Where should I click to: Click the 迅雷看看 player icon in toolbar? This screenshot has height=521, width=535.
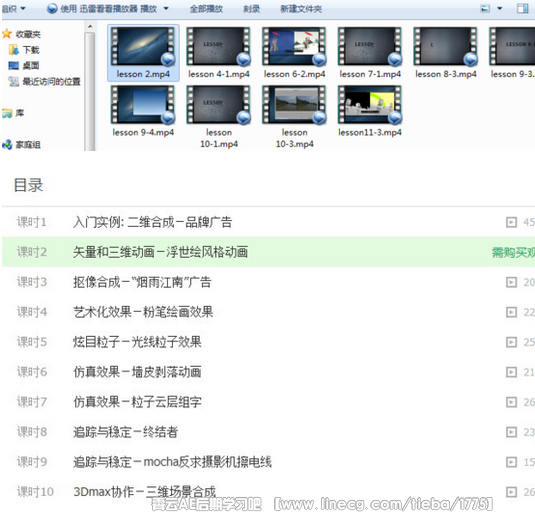point(52,9)
